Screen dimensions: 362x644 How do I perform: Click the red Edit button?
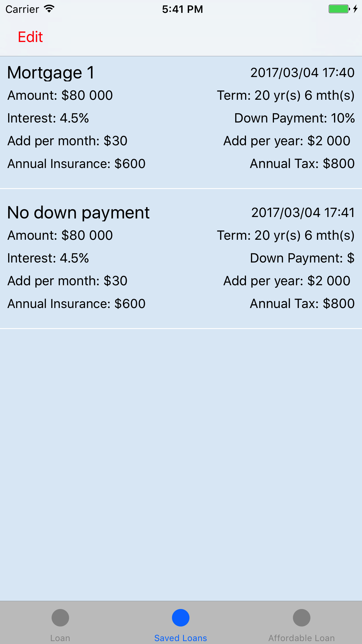[30, 37]
